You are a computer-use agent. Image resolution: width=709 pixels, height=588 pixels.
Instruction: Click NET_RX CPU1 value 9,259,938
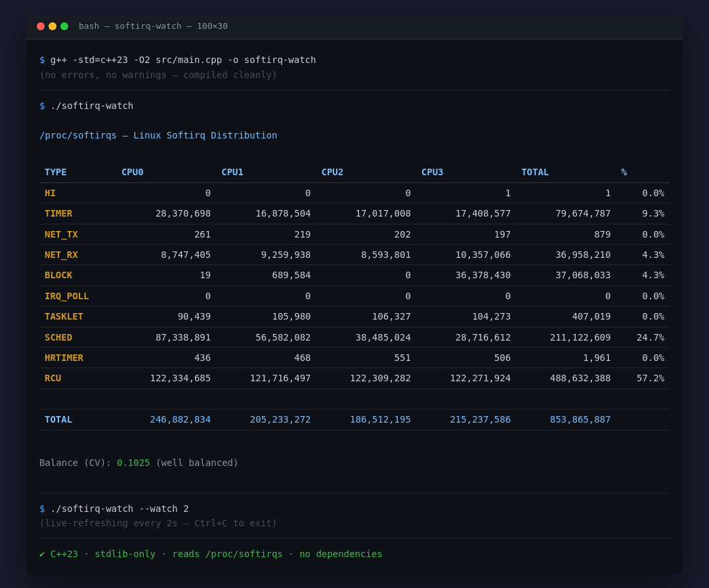pos(286,255)
